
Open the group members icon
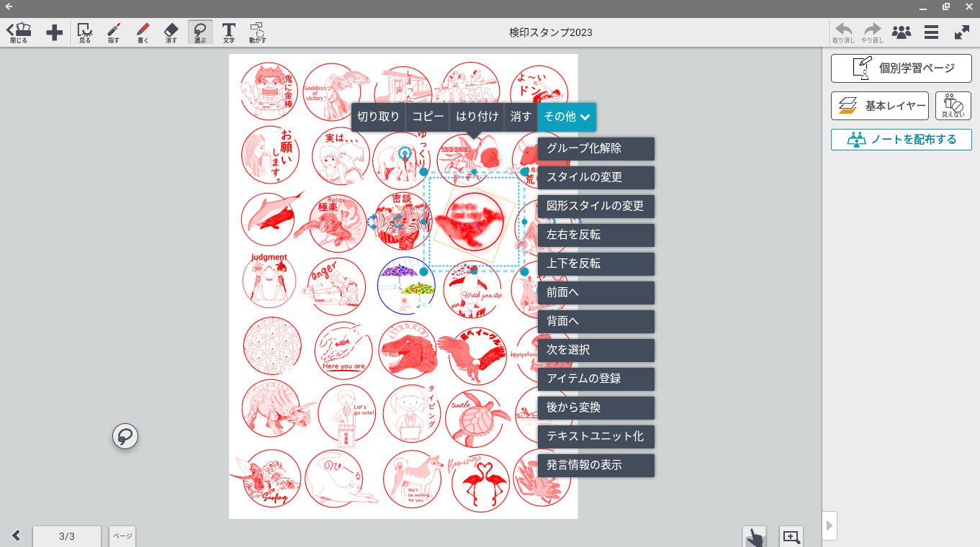(901, 32)
